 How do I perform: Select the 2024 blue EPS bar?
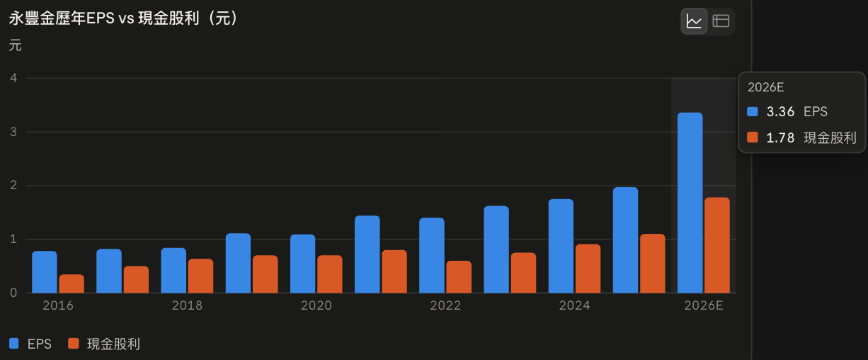[x=561, y=246]
